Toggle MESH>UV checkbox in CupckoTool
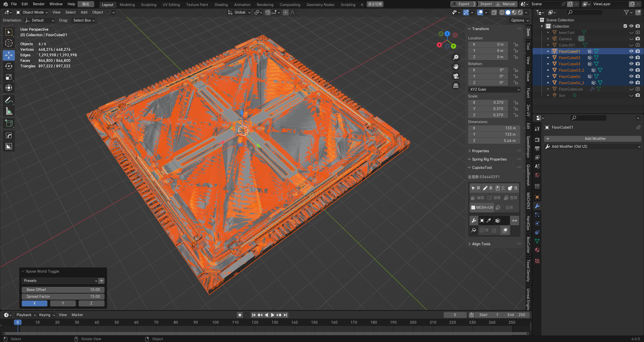The width and height of the screenshot is (644, 342). (473, 208)
